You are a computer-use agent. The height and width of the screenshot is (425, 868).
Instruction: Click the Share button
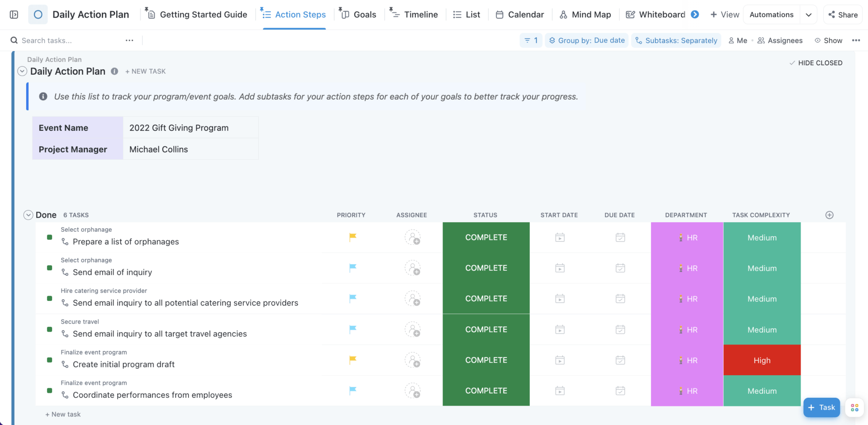pyautogui.click(x=843, y=14)
